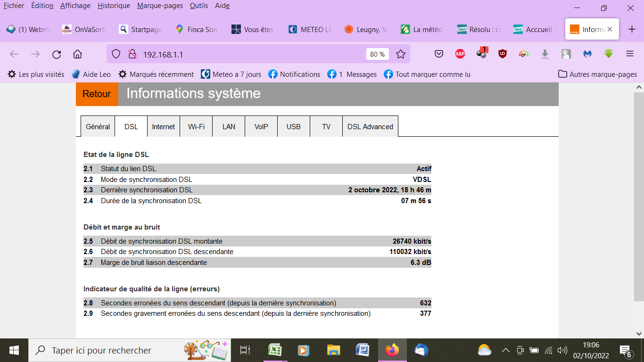
Task: Open the "Meteo a 7 jours" bookmark
Action: tap(232, 74)
